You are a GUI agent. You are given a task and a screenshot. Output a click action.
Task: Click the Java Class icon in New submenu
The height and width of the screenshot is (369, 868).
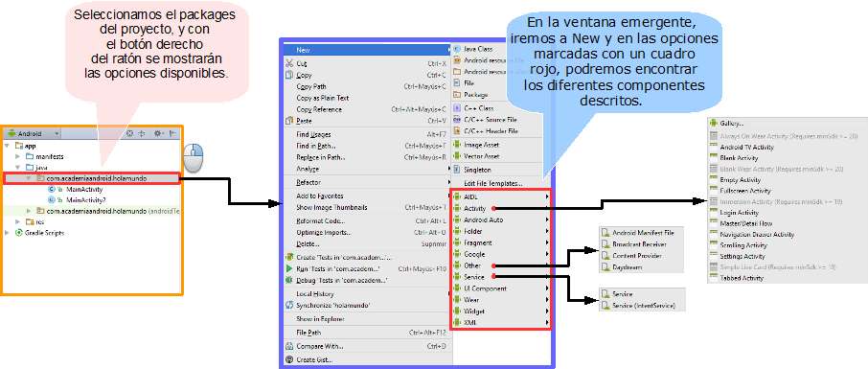tap(457, 49)
